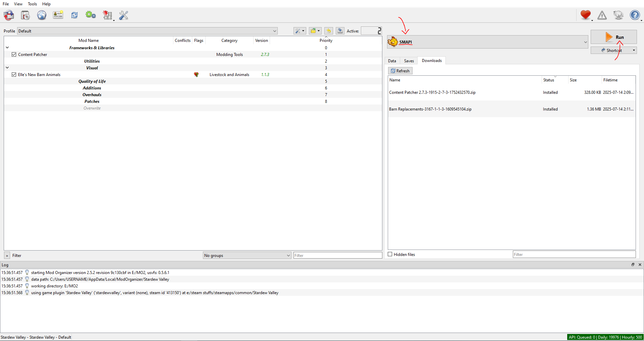Sort mods by Category column header

tap(229, 41)
